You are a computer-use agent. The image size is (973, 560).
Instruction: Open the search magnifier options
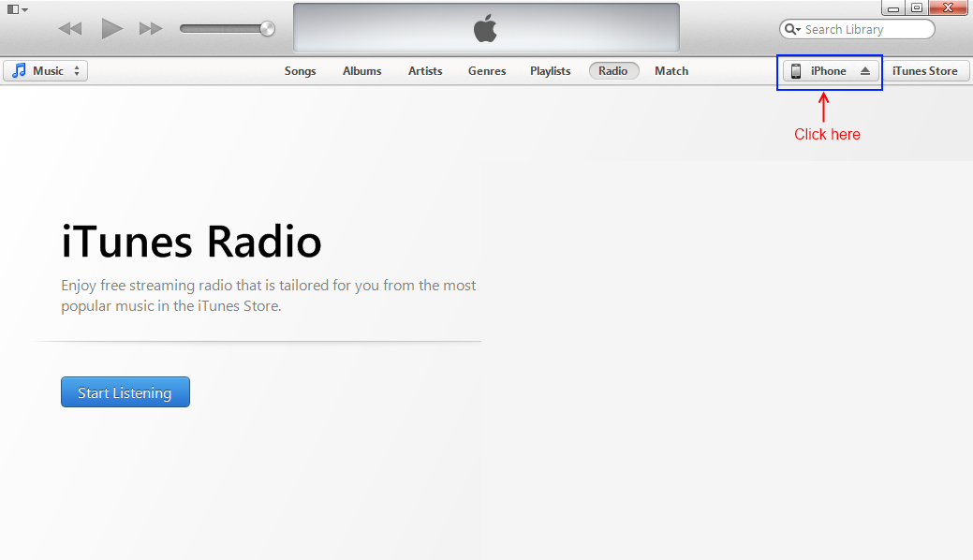click(792, 29)
